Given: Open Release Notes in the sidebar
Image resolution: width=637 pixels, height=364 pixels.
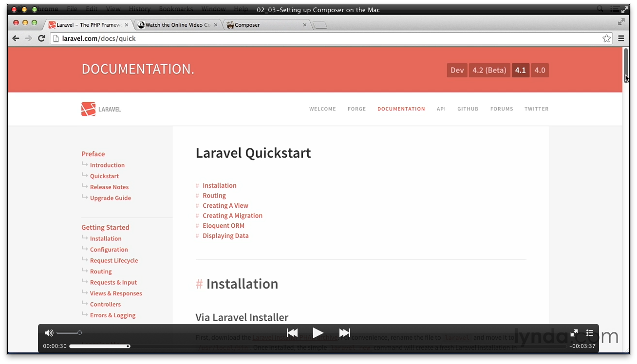Looking at the screenshot, I should [x=110, y=187].
